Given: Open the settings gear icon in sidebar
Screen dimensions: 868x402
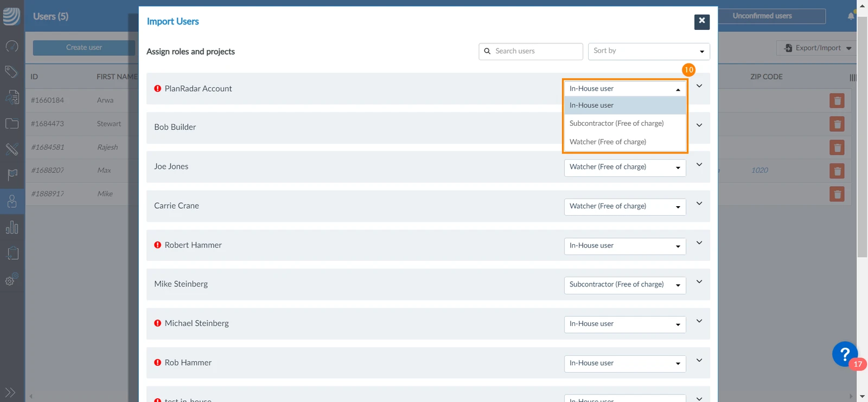Looking at the screenshot, I should pos(12,279).
